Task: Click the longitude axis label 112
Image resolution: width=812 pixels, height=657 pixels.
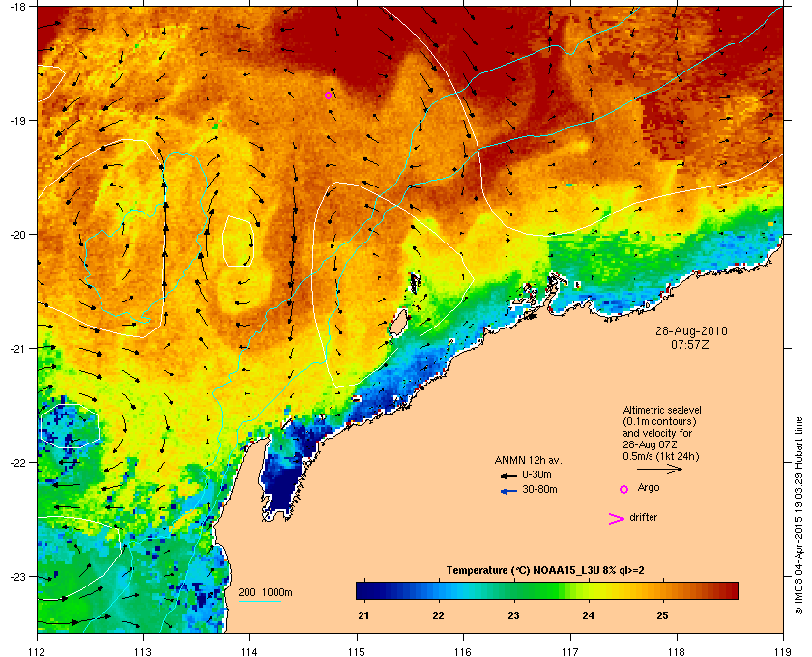Action: pyautogui.click(x=37, y=652)
